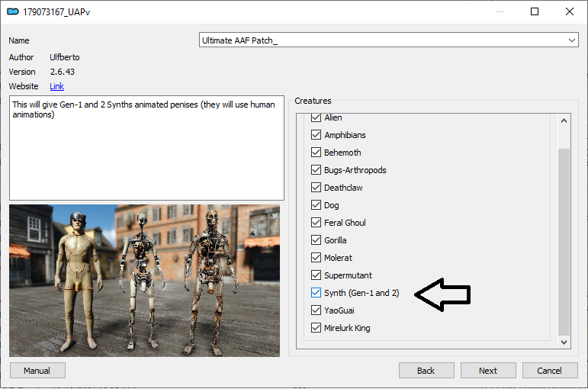Open the Website Link
588x389 pixels.
pos(56,86)
